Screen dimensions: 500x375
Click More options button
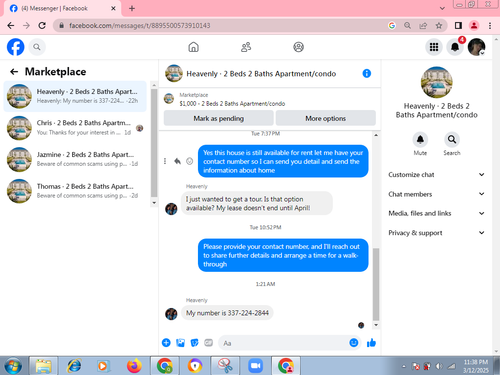pos(326,118)
